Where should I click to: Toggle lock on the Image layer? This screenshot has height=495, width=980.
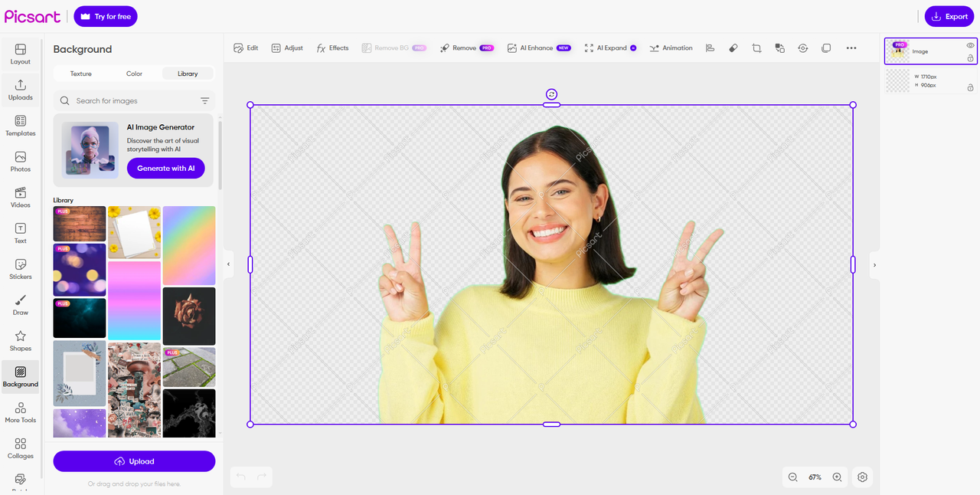(x=970, y=58)
